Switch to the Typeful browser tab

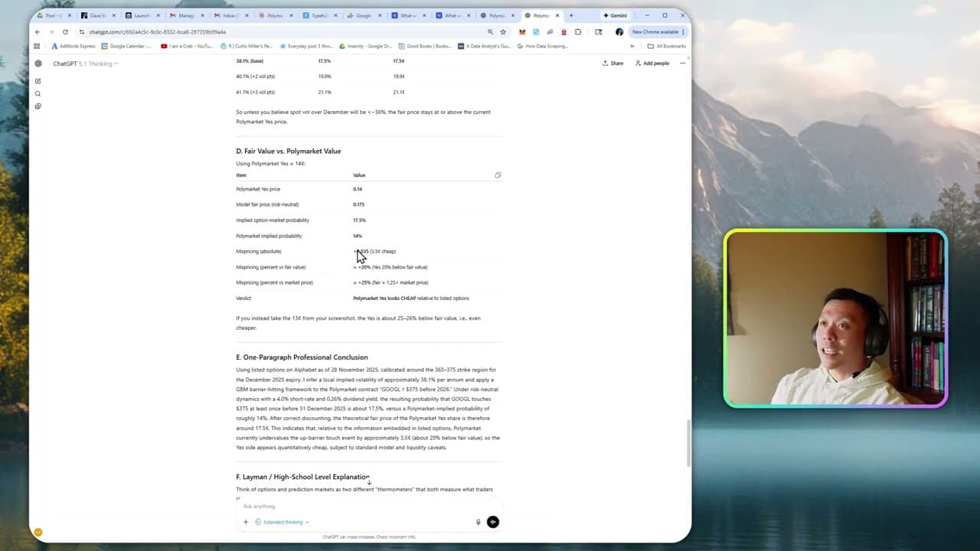point(319,15)
